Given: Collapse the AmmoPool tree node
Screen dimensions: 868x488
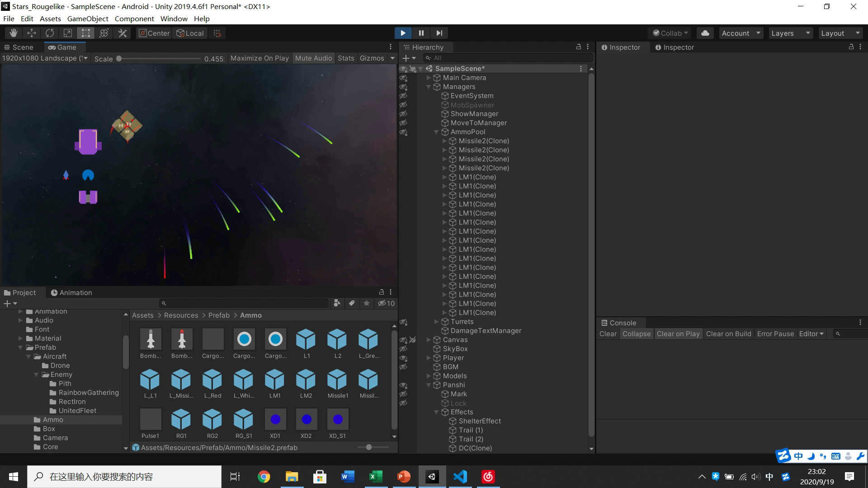Looking at the screenshot, I should click(437, 132).
